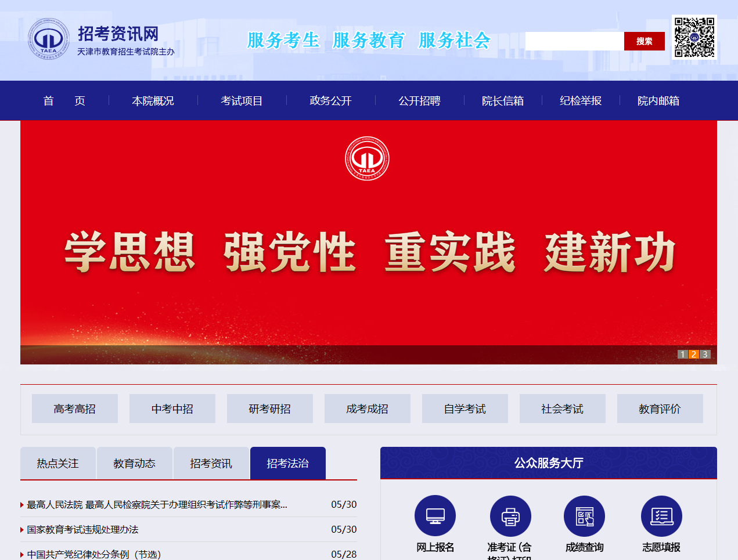The image size is (738, 560).
Task: Navigate to 政务公开 in the navigation bar
Action: 330,100
